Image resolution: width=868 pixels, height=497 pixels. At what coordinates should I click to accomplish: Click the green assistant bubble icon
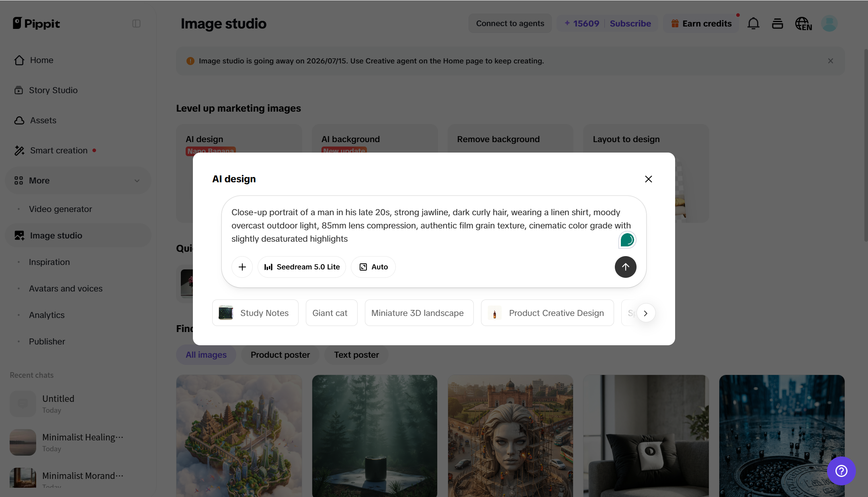coord(627,240)
